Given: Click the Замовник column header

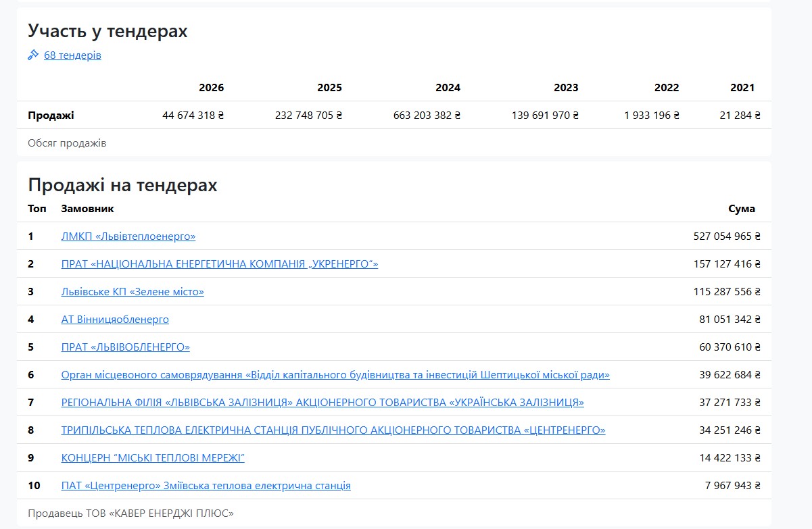Looking at the screenshot, I should [88, 209].
